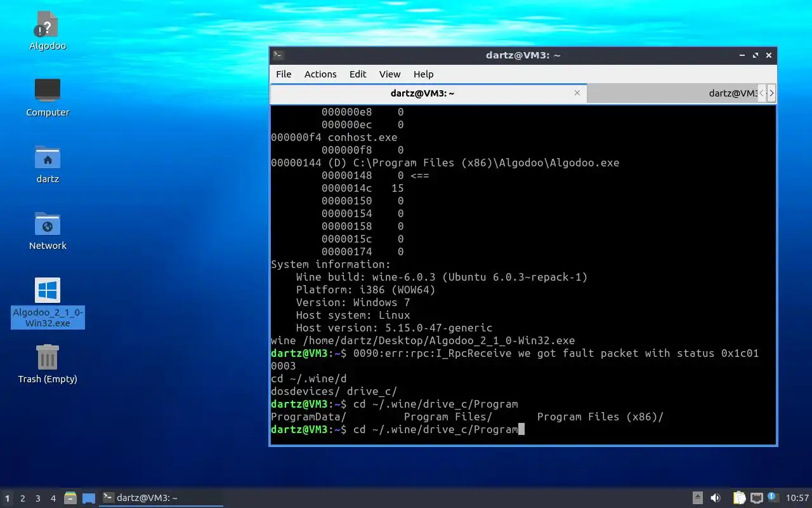Screen dimensions: 812x508
Task: Click dartz@VM3 terminal taskbar button
Action: coord(162,498)
